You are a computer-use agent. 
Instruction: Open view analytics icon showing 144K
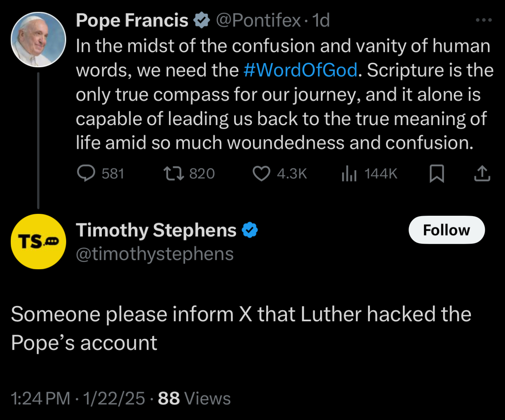(349, 174)
